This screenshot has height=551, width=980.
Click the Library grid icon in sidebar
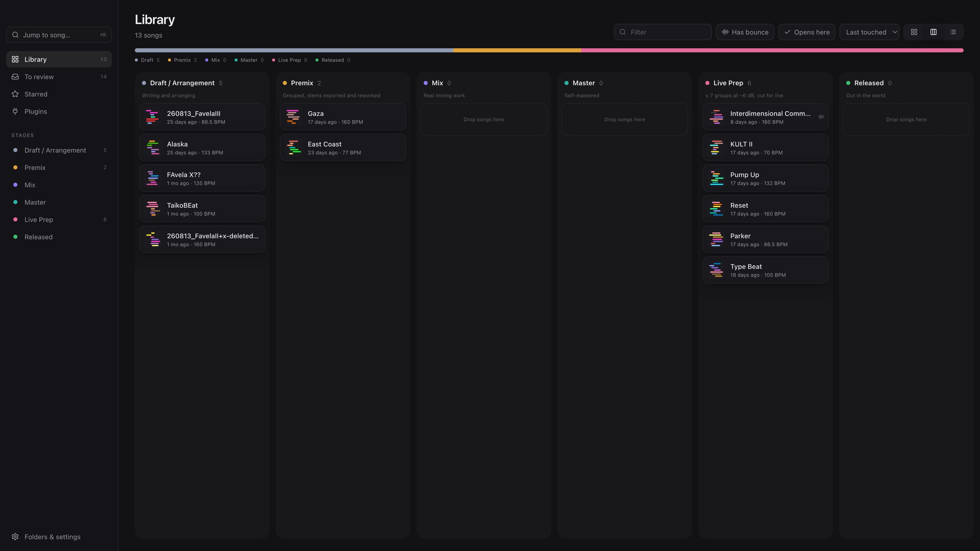coord(15,59)
